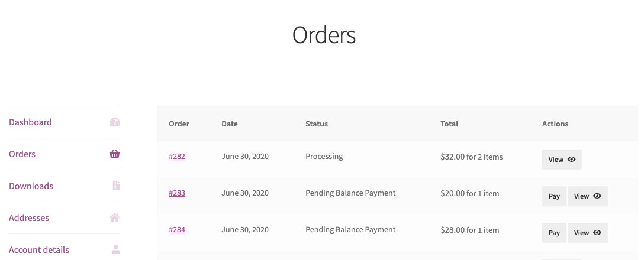Click the Addresses house icon
644x260 pixels.
tap(115, 217)
